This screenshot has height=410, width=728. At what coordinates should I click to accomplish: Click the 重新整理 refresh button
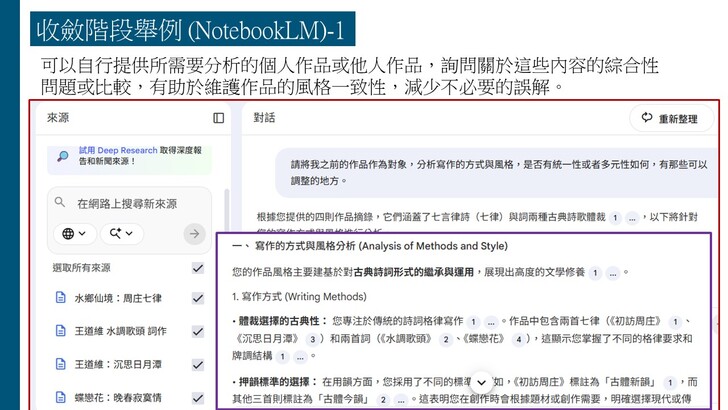[670, 118]
